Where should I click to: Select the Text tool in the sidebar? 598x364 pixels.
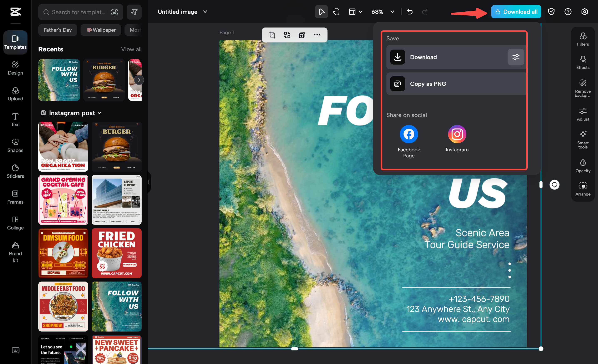pyautogui.click(x=15, y=119)
